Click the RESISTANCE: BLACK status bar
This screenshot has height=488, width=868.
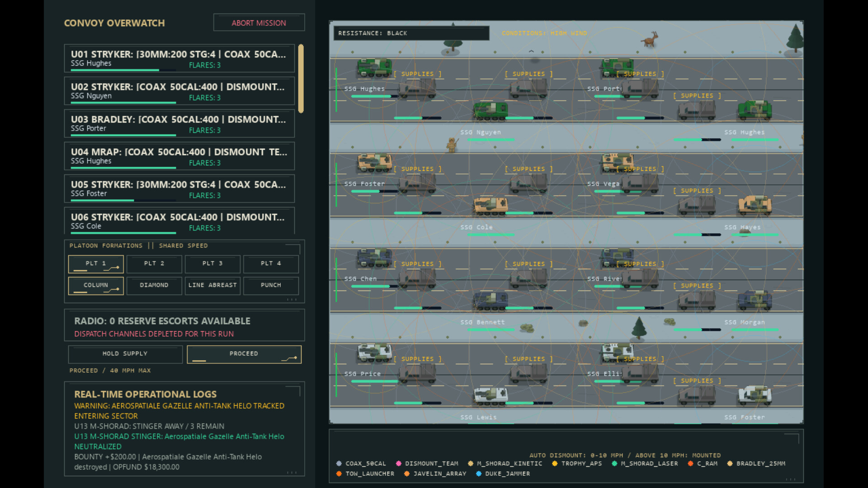point(411,33)
